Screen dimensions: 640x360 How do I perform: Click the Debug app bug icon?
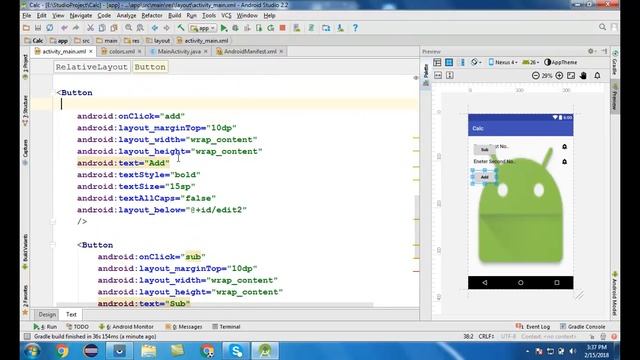[x=236, y=28]
